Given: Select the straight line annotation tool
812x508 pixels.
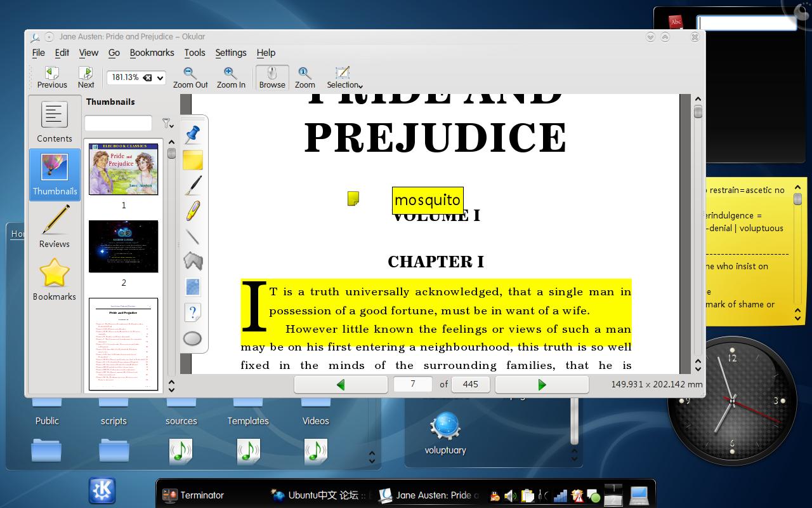Looking at the screenshot, I should [x=193, y=236].
